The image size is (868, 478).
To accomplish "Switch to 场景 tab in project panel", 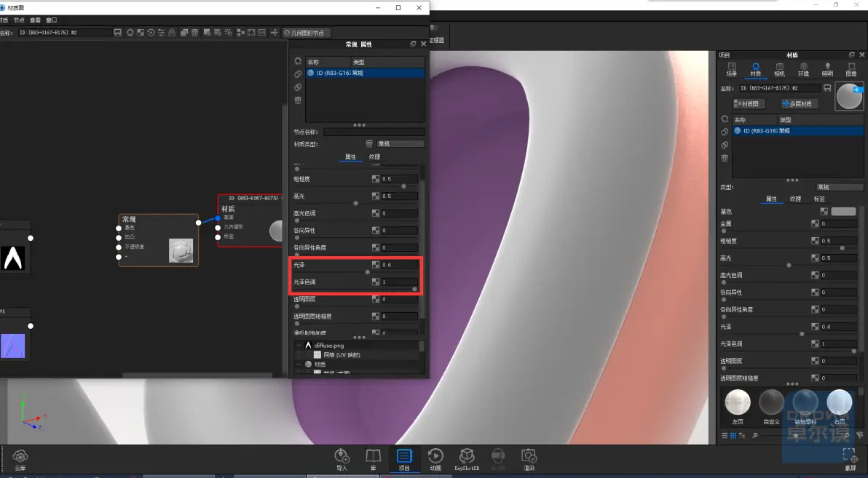I will [732, 70].
